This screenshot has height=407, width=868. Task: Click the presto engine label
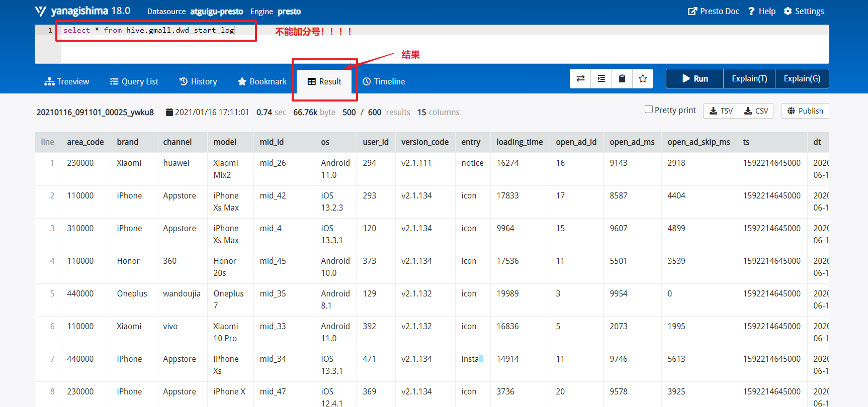pyautogui.click(x=289, y=11)
